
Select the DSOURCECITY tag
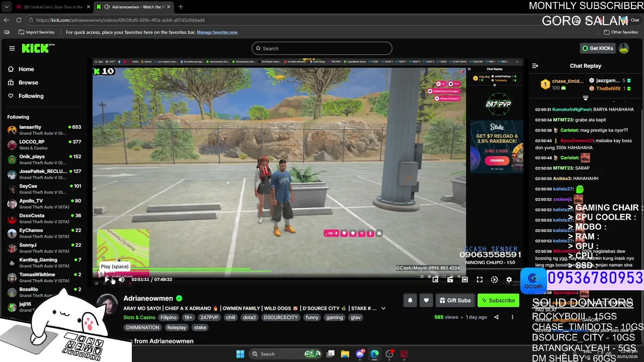pyautogui.click(x=281, y=317)
